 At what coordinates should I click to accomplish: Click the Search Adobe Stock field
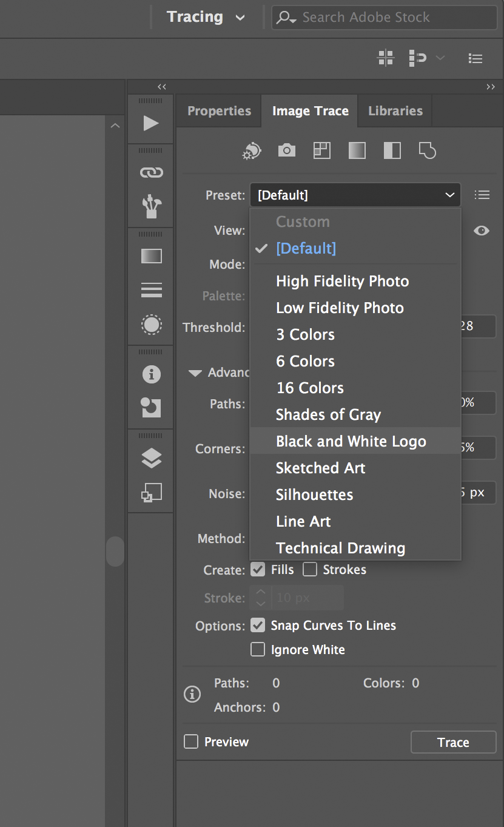click(x=388, y=18)
